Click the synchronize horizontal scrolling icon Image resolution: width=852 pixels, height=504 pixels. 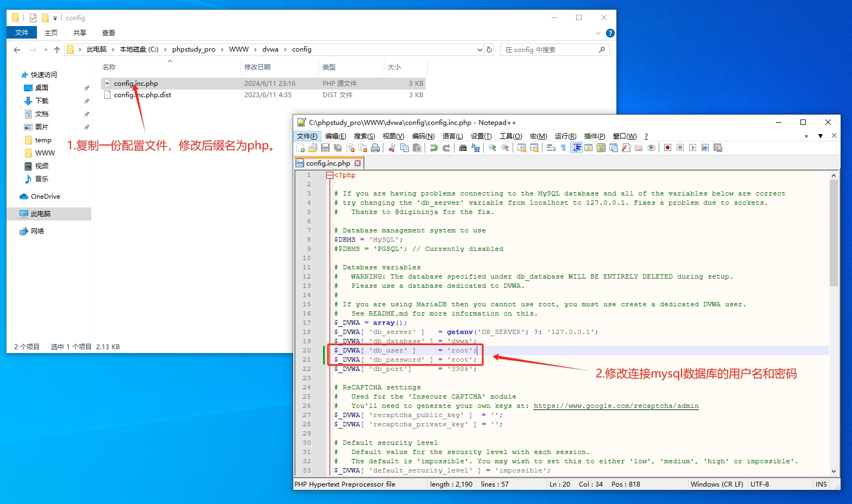click(534, 148)
